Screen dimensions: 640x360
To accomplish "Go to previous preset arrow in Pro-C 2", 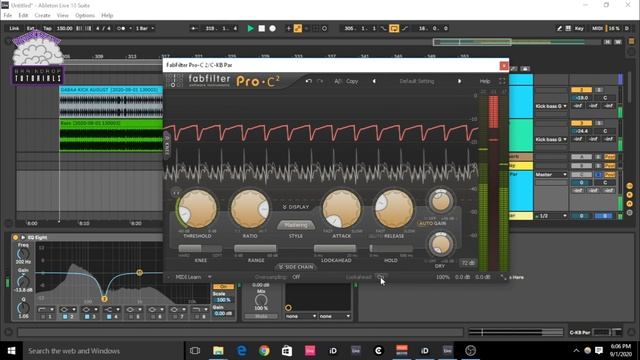I will [374, 81].
